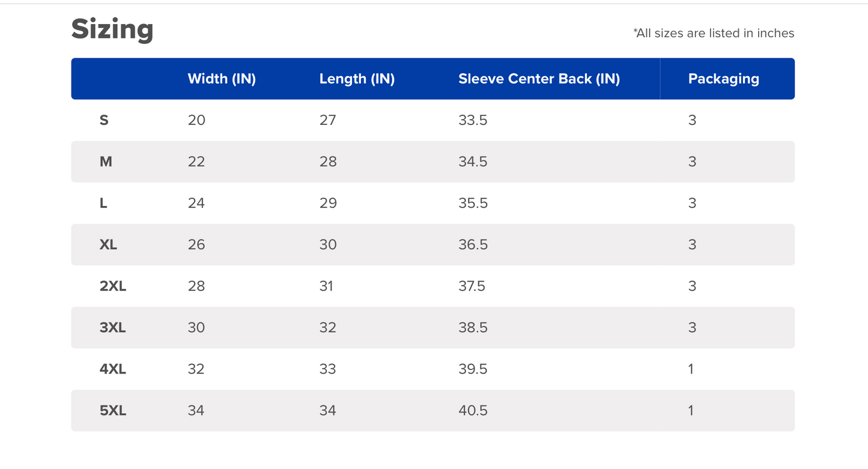
Task: Select the S size row label
Action: (104, 120)
